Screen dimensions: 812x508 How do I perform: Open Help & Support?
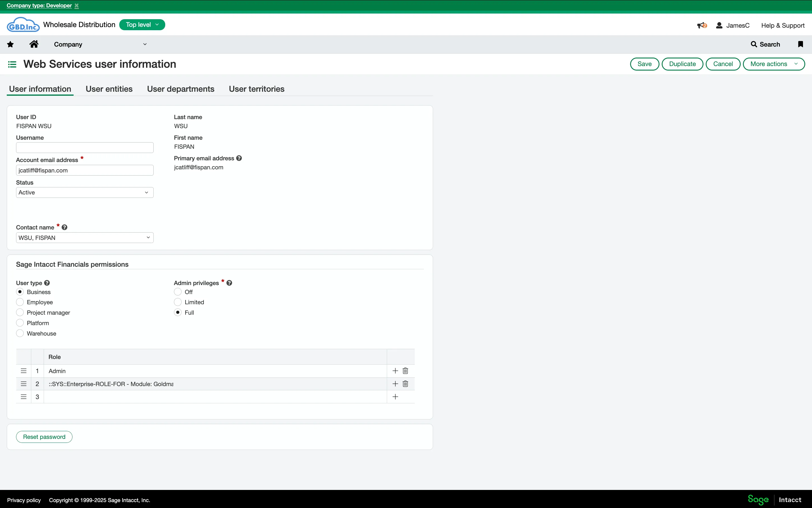click(x=783, y=25)
